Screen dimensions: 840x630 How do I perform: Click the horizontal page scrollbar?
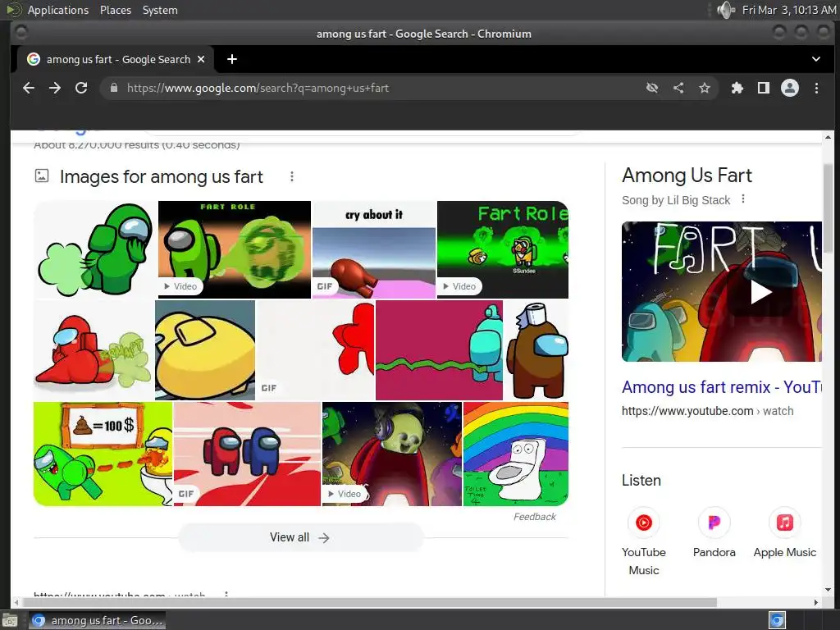370,603
